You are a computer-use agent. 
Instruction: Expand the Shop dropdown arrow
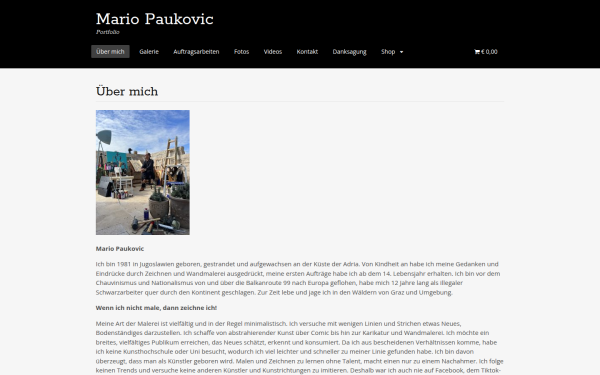tap(401, 52)
